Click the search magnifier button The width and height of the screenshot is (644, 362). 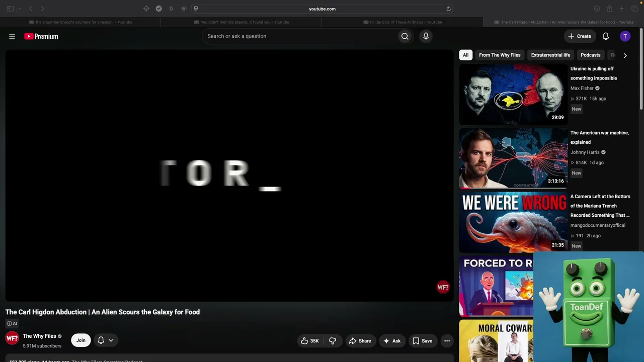coord(405,36)
